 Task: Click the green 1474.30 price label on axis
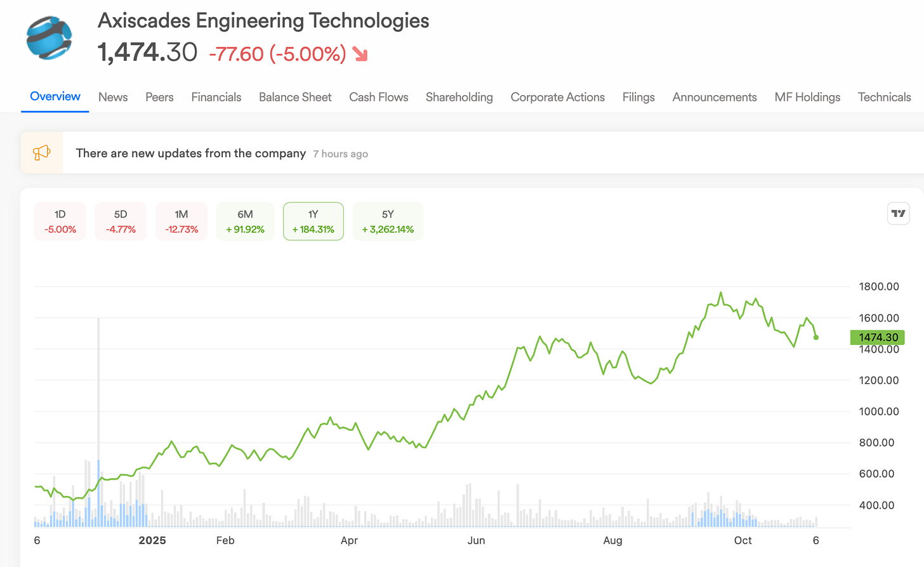click(x=877, y=337)
